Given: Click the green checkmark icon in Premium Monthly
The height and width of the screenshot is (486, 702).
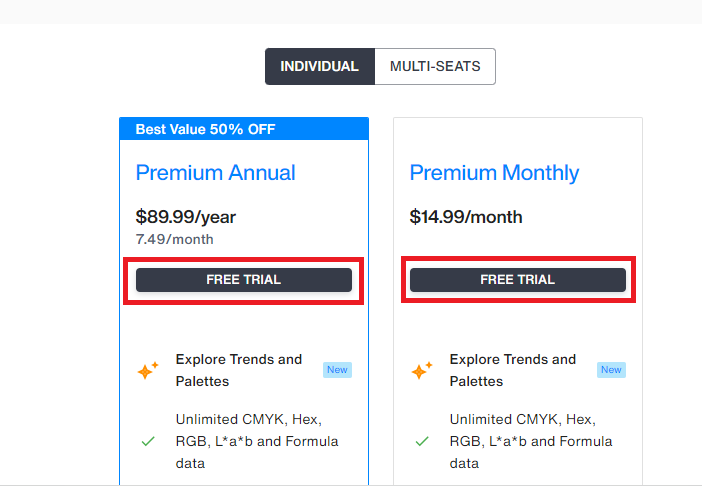Looking at the screenshot, I should click(422, 441).
